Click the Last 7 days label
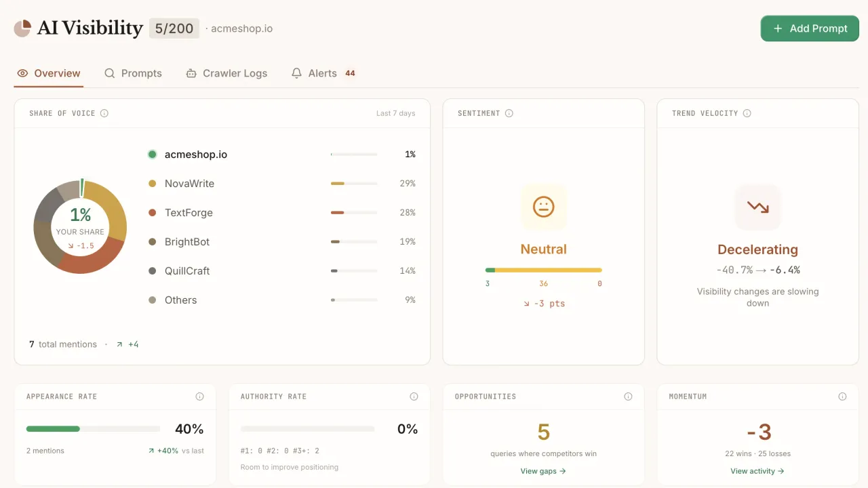 (x=396, y=113)
